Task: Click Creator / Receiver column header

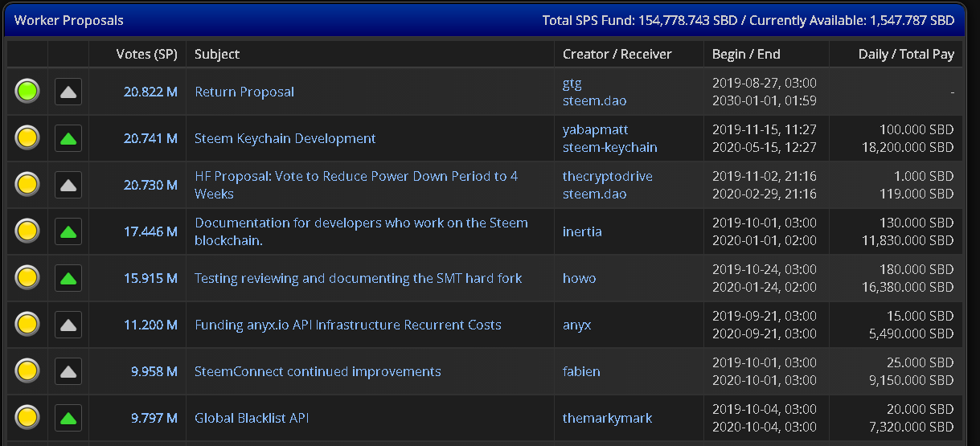Action: 617,55
